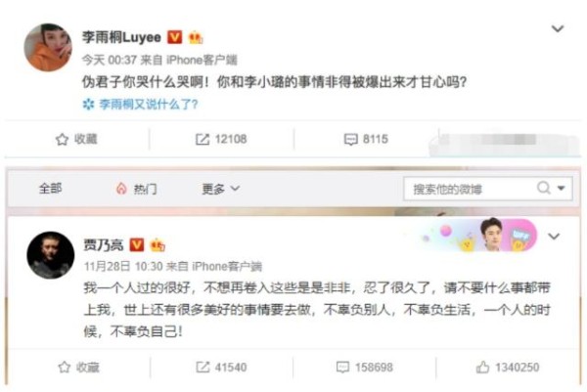Open 李雨桐Luyee's profile avatar
This screenshot has height=392, width=587.
[48, 48]
